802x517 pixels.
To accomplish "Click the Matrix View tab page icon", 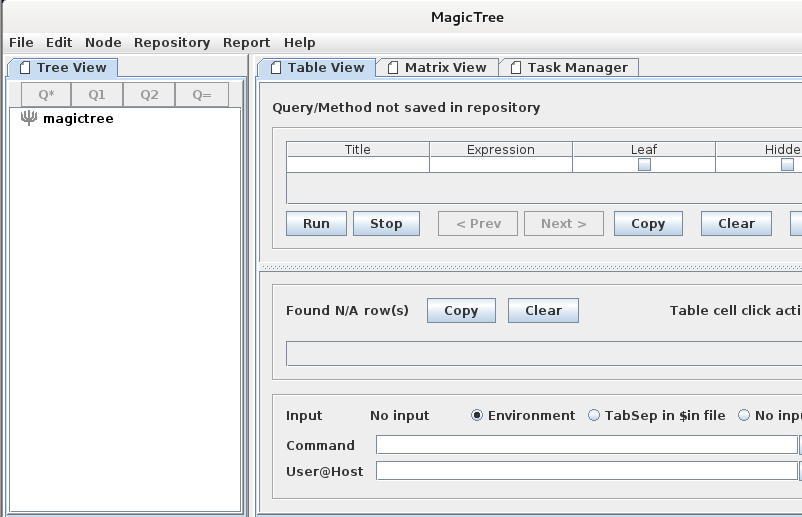I will click(x=393, y=68).
